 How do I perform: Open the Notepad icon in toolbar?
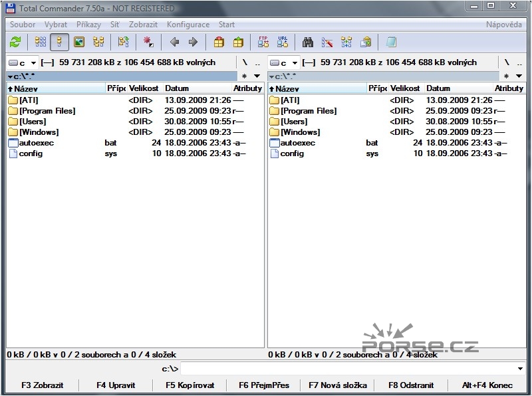(x=391, y=42)
